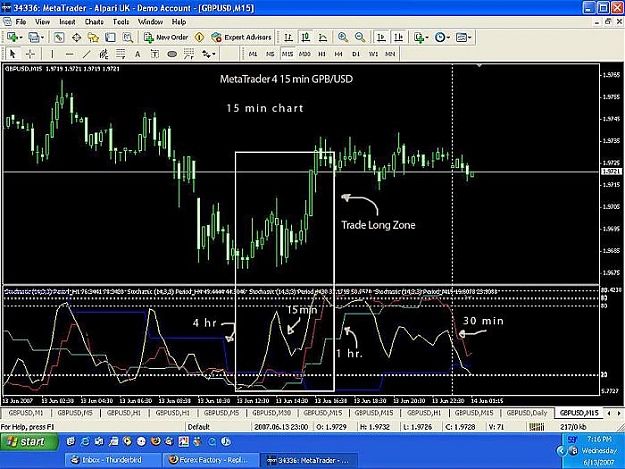The width and height of the screenshot is (625, 469).
Task: Select the trendline drawing tool
Action: [x=86, y=54]
